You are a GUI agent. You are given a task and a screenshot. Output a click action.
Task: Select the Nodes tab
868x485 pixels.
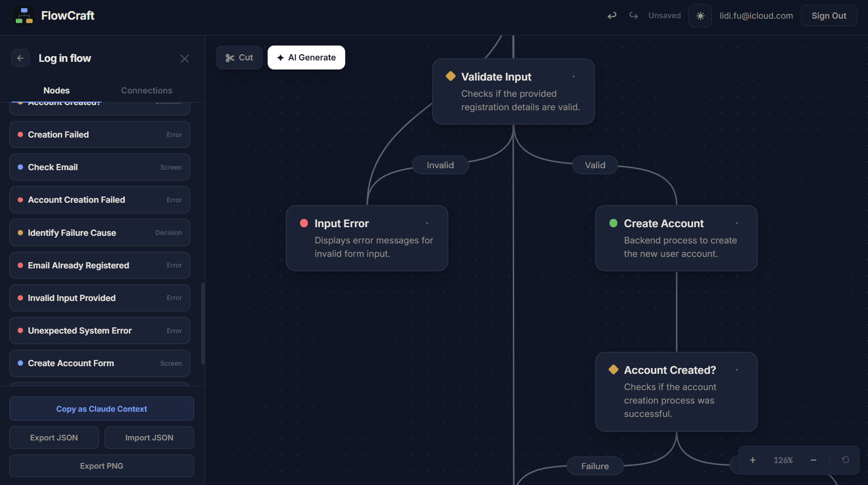(56, 91)
